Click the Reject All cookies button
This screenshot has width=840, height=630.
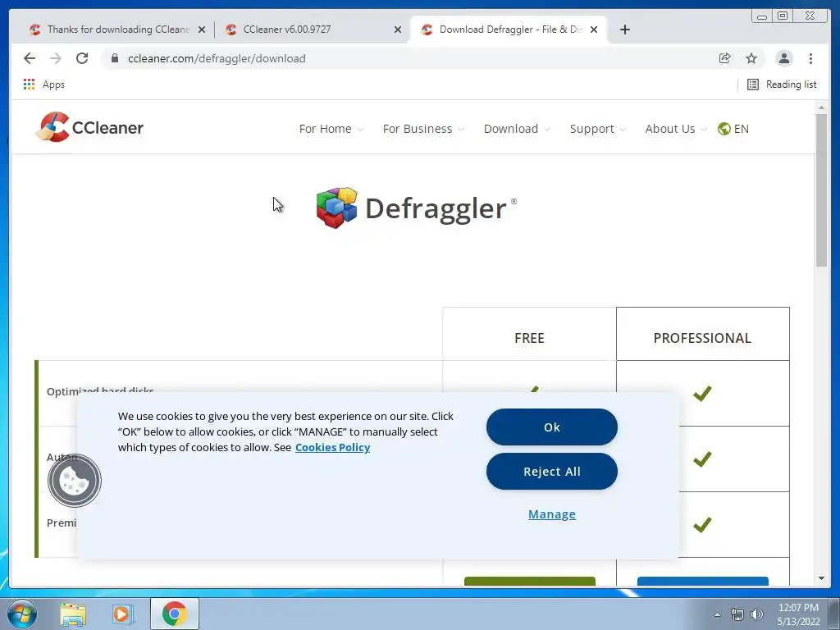point(552,472)
